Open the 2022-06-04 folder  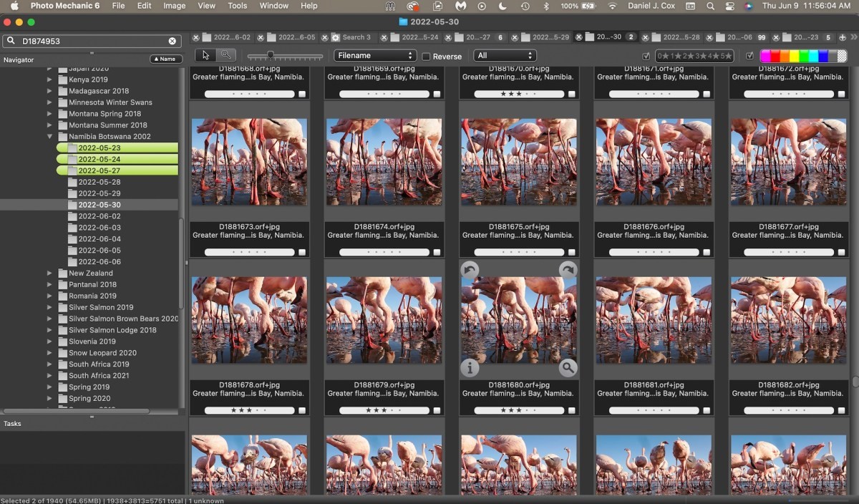(99, 239)
